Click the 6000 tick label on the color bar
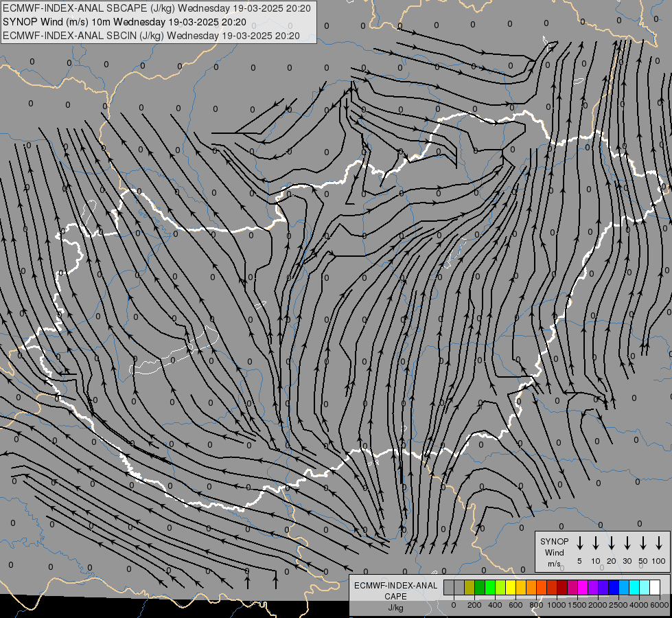The image size is (672, 618). click(660, 605)
